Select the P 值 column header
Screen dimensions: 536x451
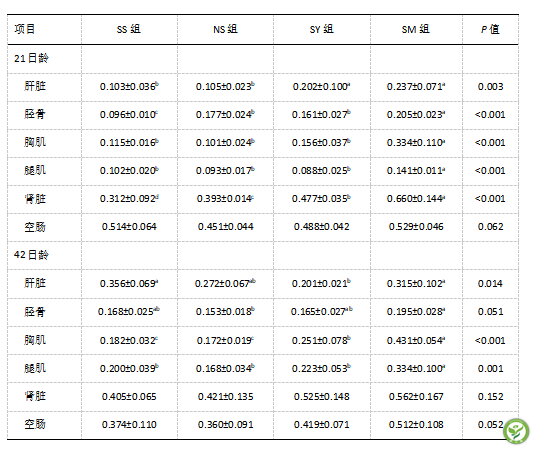[x=490, y=29]
